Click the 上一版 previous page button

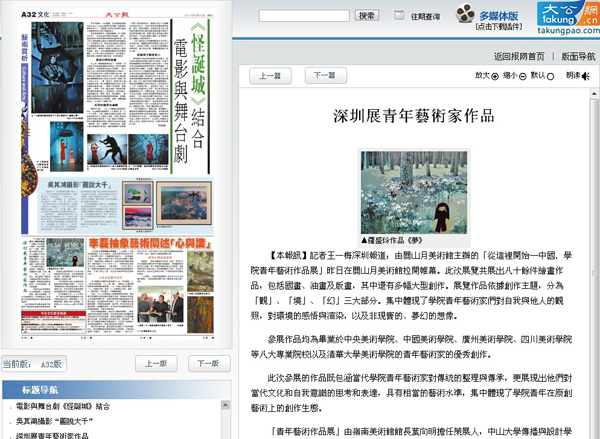[x=156, y=364]
